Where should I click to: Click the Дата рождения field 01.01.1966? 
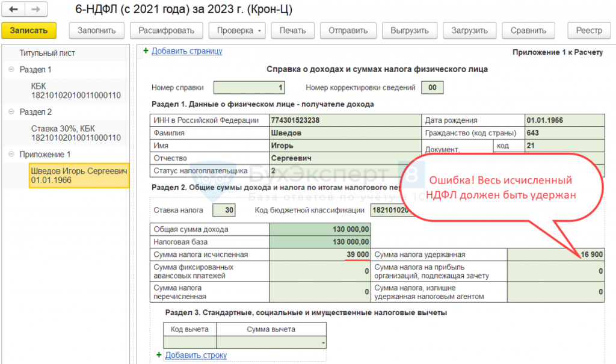(x=564, y=120)
